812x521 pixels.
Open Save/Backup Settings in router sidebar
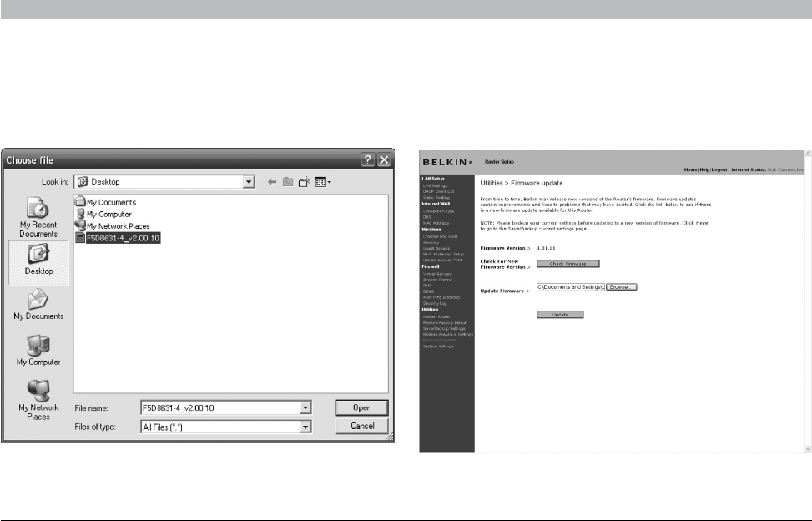(x=444, y=328)
